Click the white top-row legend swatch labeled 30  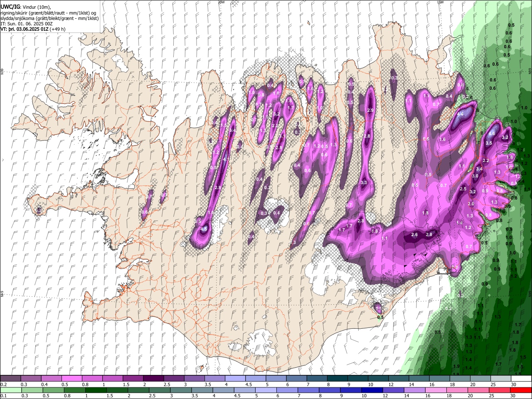tap(521, 379)
